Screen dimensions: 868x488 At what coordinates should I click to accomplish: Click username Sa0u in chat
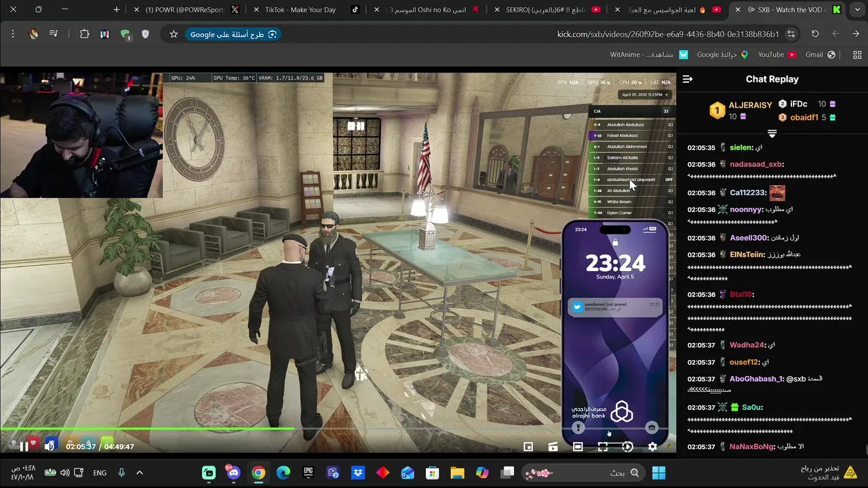pos(752,407)
